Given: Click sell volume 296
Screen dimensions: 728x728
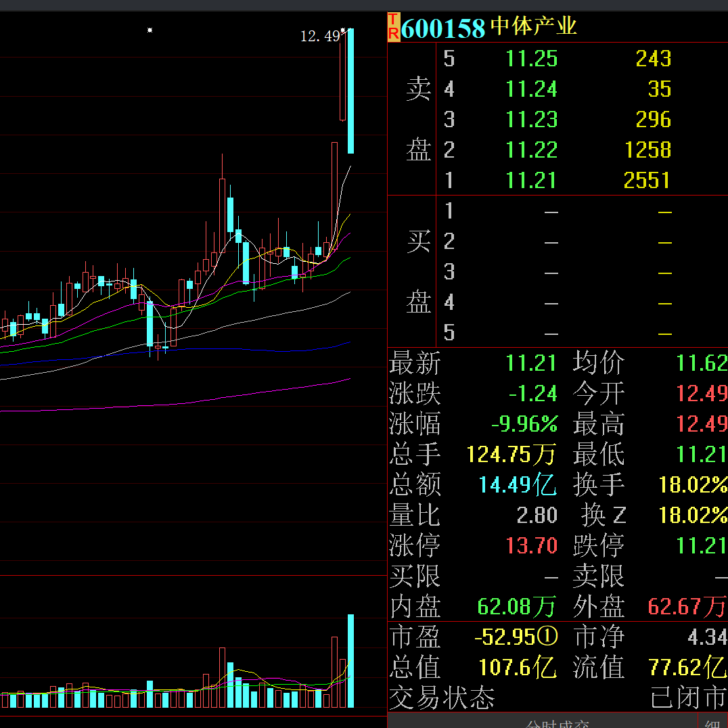Looking at the screenshot, I should tap(654, 120).
